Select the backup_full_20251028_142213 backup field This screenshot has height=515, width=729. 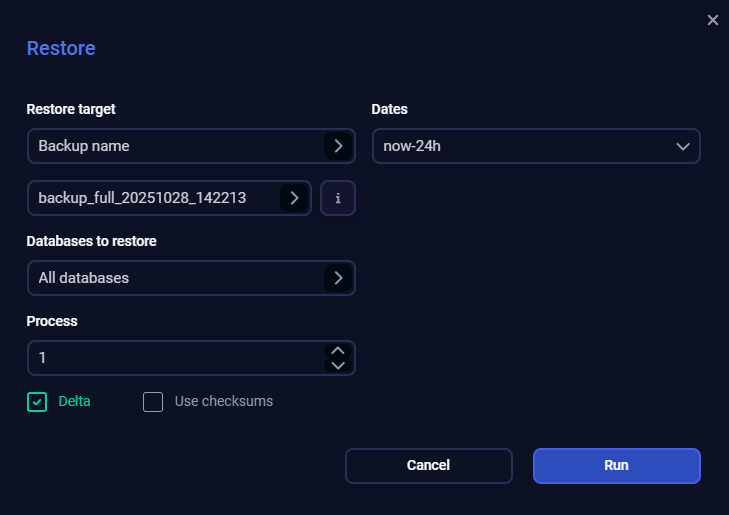click(155, 198)
